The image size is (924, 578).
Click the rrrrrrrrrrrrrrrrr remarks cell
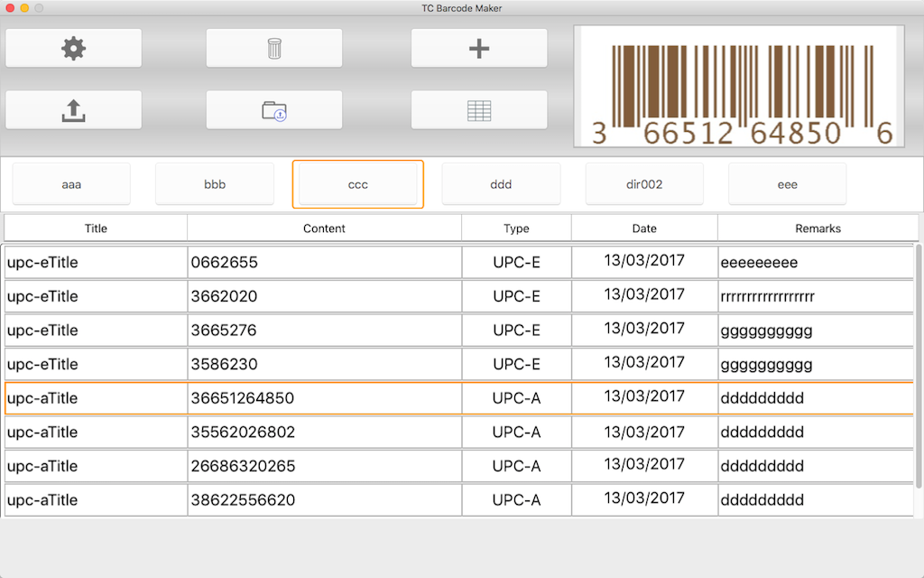816,296
